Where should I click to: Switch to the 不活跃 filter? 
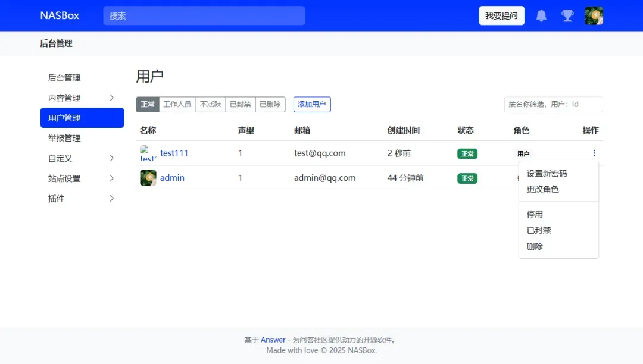(x=210, y=104)
